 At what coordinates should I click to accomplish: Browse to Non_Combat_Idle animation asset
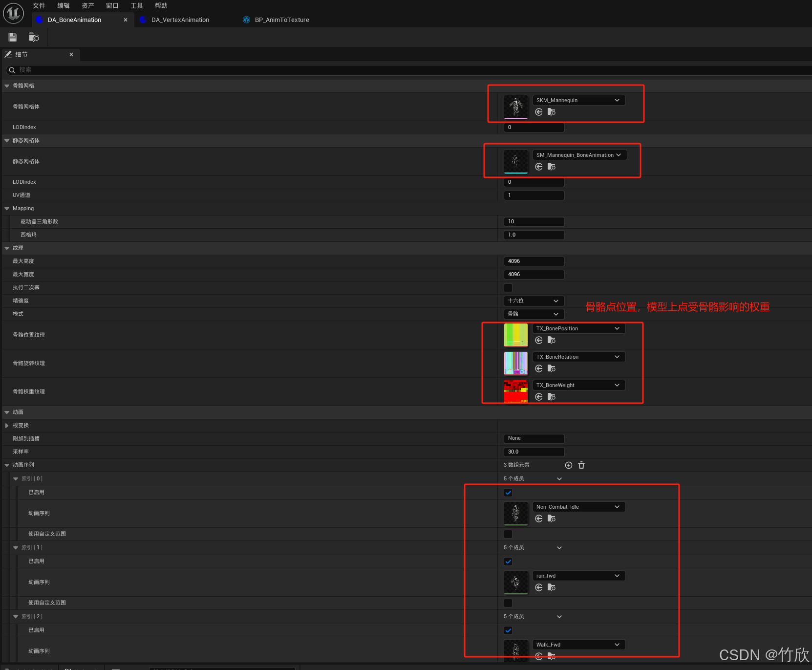(552, 519)
